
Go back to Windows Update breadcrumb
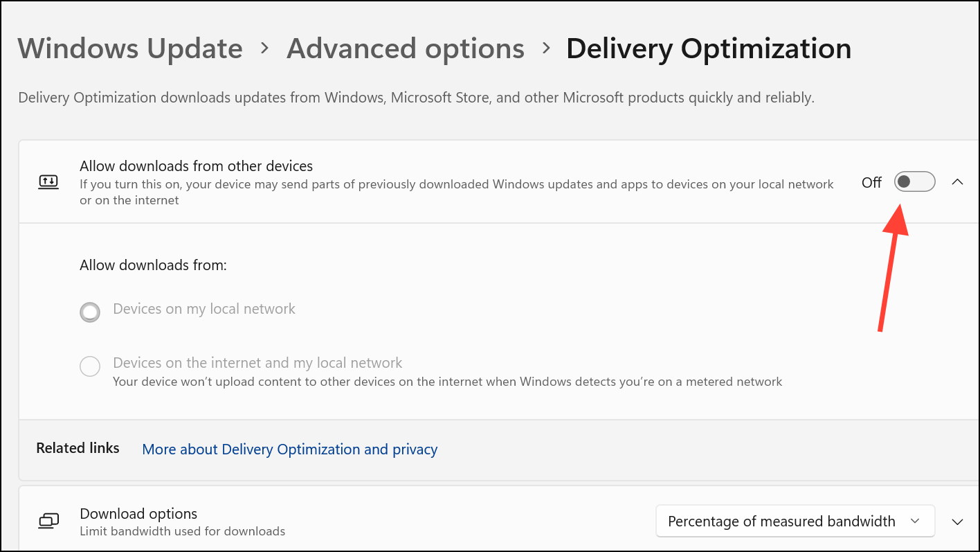(x=130, y=48)
